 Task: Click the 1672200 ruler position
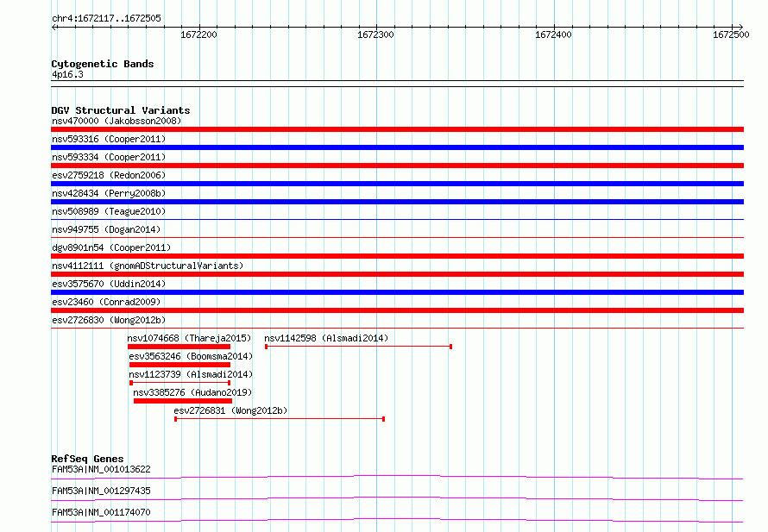198,34
